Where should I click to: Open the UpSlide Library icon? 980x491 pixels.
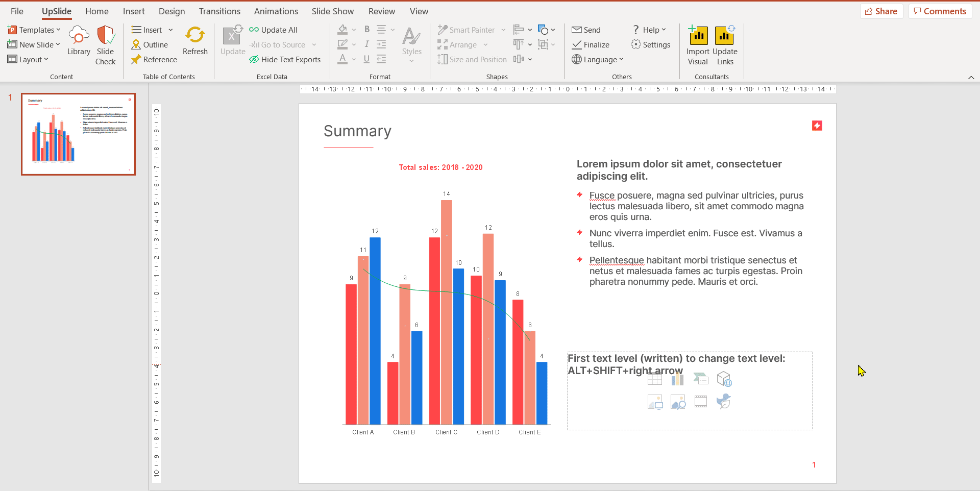79,40
